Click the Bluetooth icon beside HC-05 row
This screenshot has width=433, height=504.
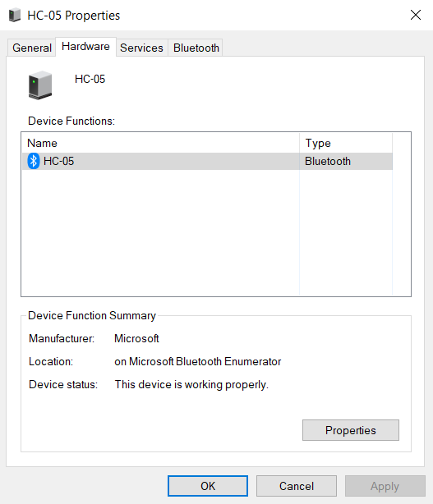click(33, 161)
